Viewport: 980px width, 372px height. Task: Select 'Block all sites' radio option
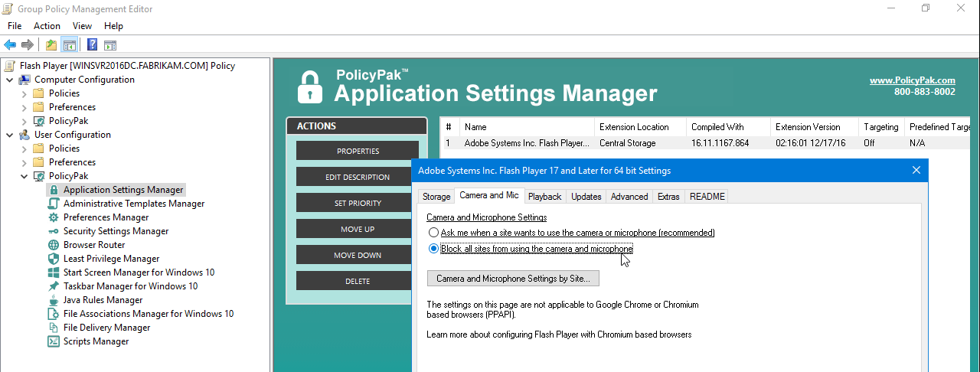434,249
